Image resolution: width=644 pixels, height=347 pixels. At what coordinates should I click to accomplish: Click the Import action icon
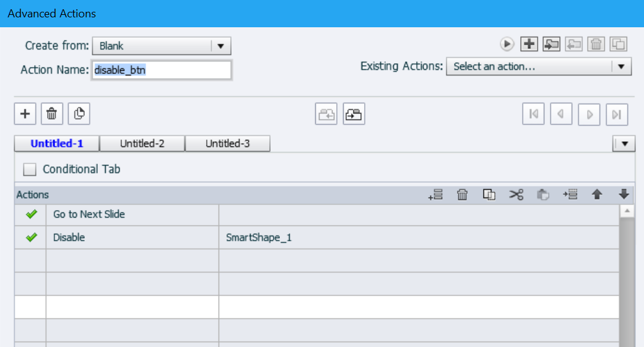551,44
